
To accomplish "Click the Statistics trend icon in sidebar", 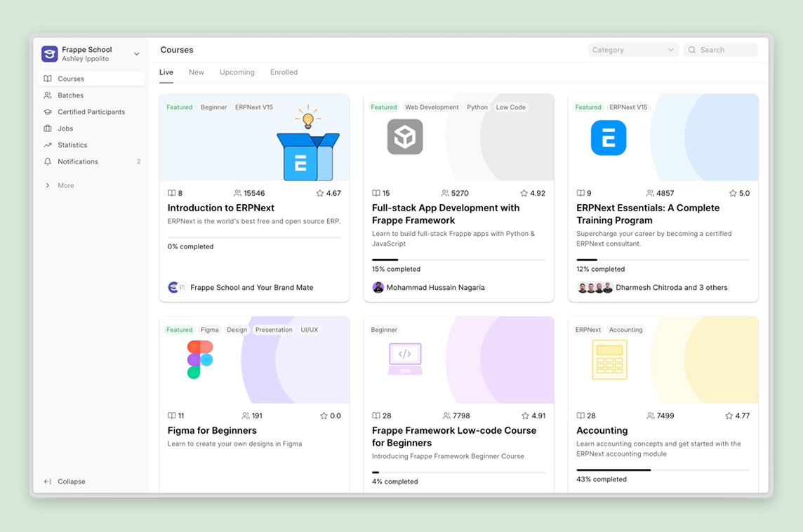I will pyautogui.click(x=48, y=145).
